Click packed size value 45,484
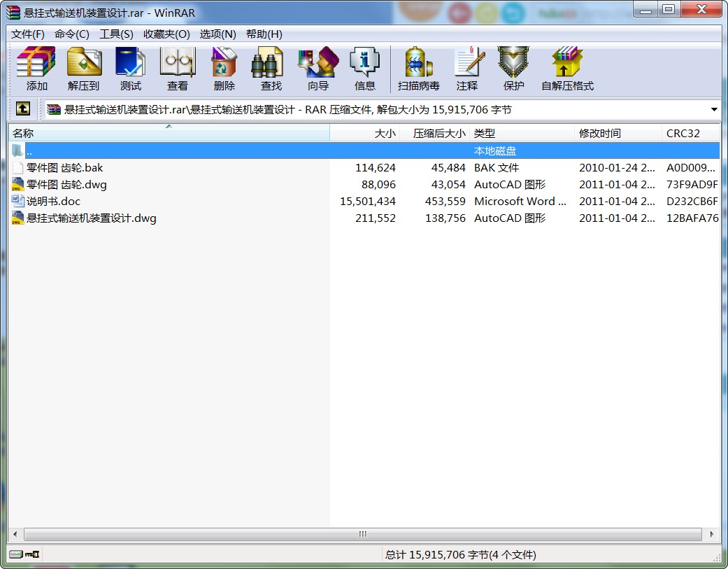The height and width of the screenshot is (569, 728). tap(448, 168)
